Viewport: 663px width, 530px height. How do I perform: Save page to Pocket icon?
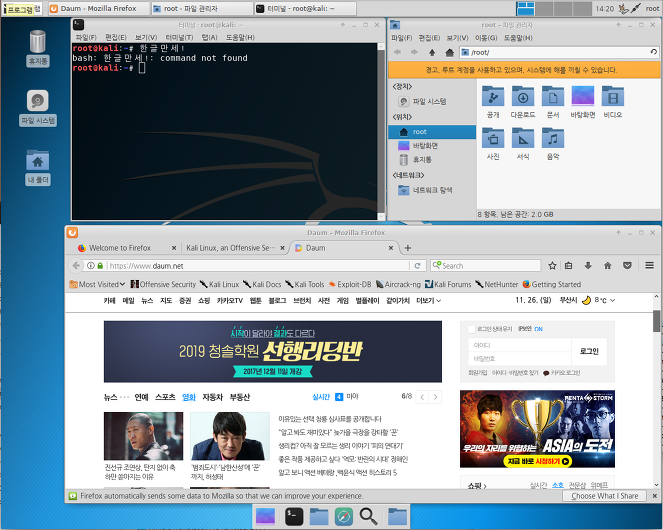(x=627, y=266)
